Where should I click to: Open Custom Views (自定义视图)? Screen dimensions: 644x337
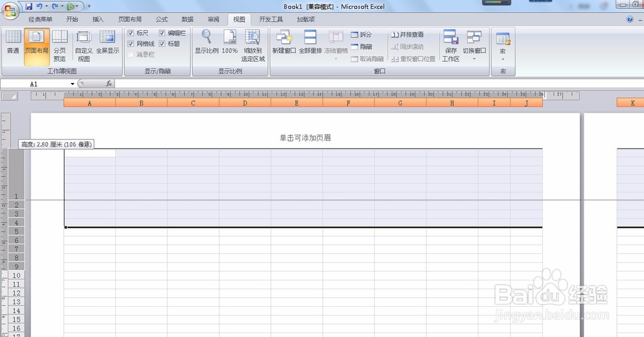[x=84, y=47]
